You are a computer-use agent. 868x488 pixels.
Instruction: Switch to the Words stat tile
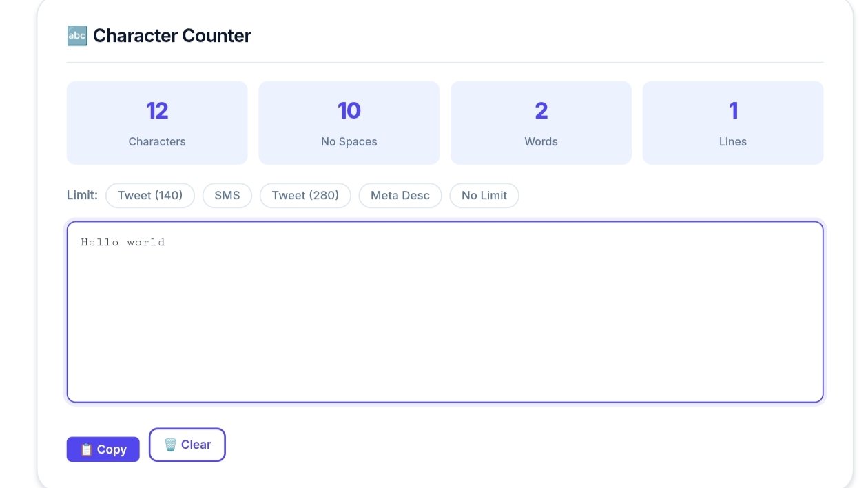tap(541, 122)
